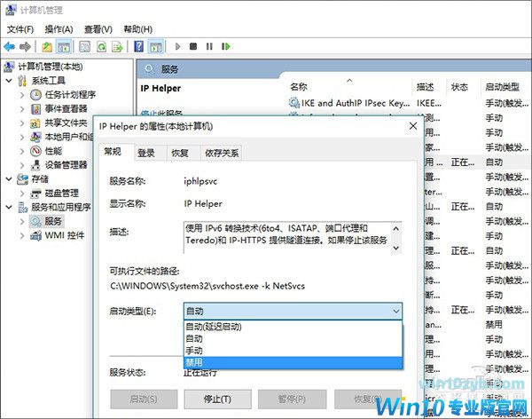Click the description box scroll-down arrow
This screenshot has height=419, width=532.
coord(396,248)
